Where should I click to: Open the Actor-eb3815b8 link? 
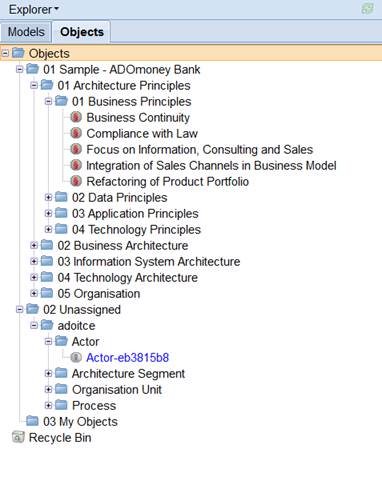pos(128,358)
